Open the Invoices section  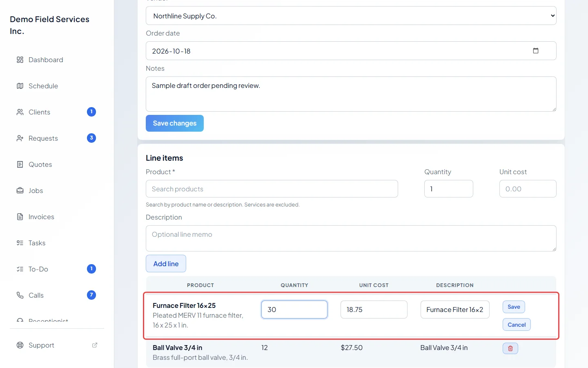[x=57, y=217]
